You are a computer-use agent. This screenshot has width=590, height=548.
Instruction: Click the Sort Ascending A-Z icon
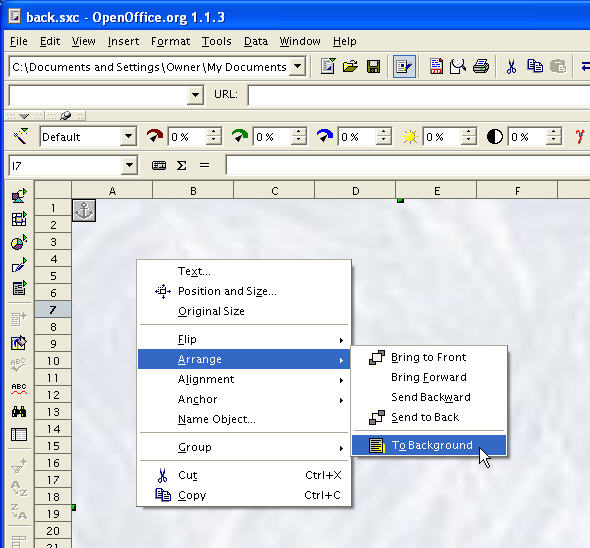pyautogui.click(x=19, y=489)
